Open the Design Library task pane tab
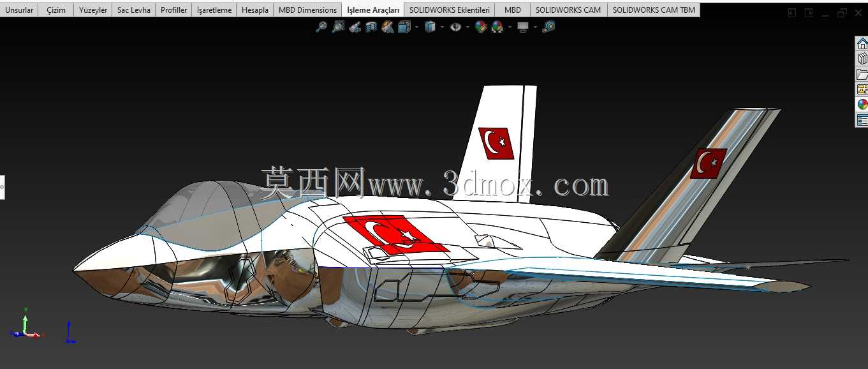This screenshot has height=369, width=868. pyautogui.click(x=862, y=59)
